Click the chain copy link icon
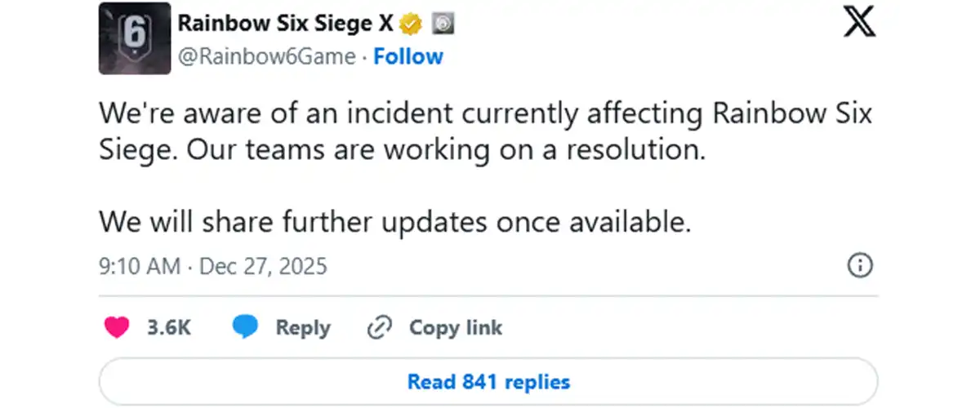Screen dimensions: 980x408 (380, 328)
